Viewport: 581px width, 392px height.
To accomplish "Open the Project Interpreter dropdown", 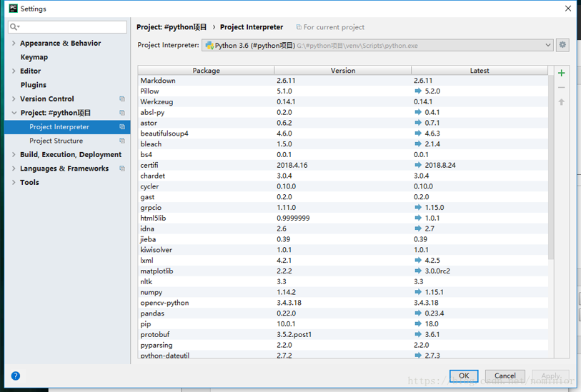I will [377, 45].
